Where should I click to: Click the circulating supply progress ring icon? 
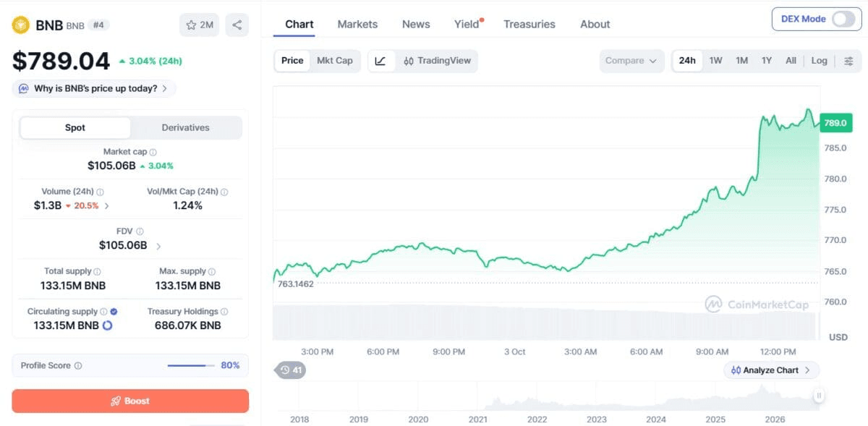(108, 325)
